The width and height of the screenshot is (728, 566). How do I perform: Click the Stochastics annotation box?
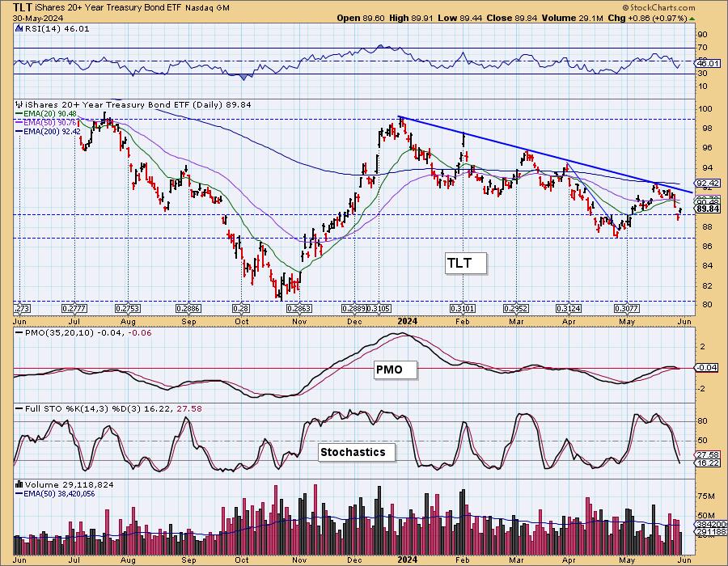(357, 452)
